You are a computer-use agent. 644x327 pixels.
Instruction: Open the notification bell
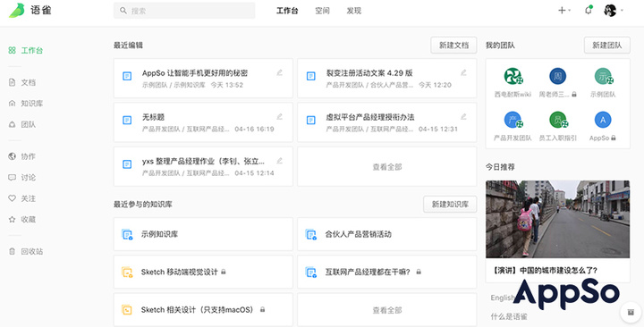[589, 10]
